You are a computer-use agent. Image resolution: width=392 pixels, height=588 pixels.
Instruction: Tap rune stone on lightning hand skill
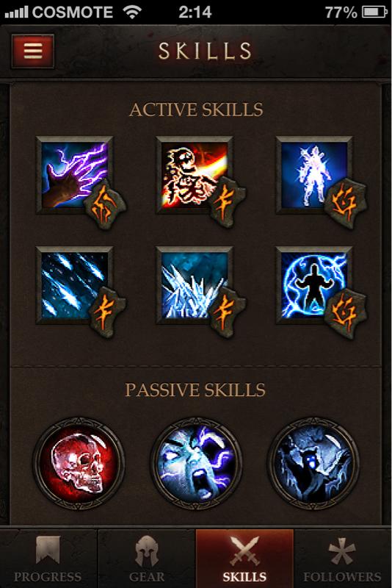tap(105, 206)
